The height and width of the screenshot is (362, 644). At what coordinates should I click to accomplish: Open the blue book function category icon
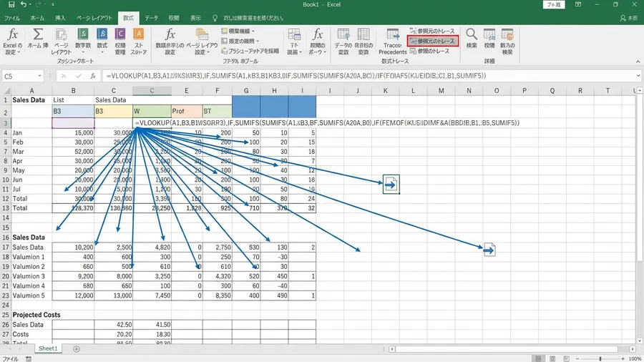tap(102, 34)
